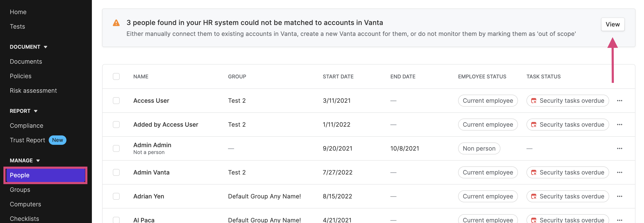Open the Adrian Yen name
Image resolution: width=644 pixels, height=223 pixels.
(x=149, y=197)
